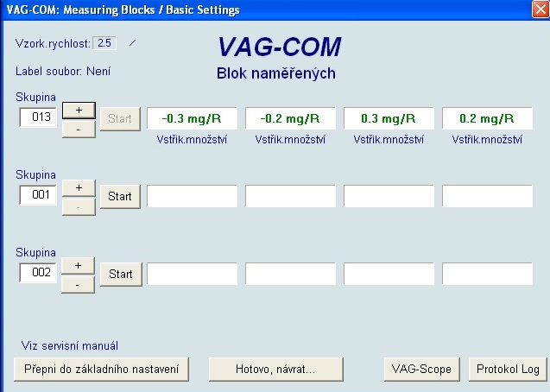Click the Label soubor: Není text
The image size is (550, 392).
(63, 72)
